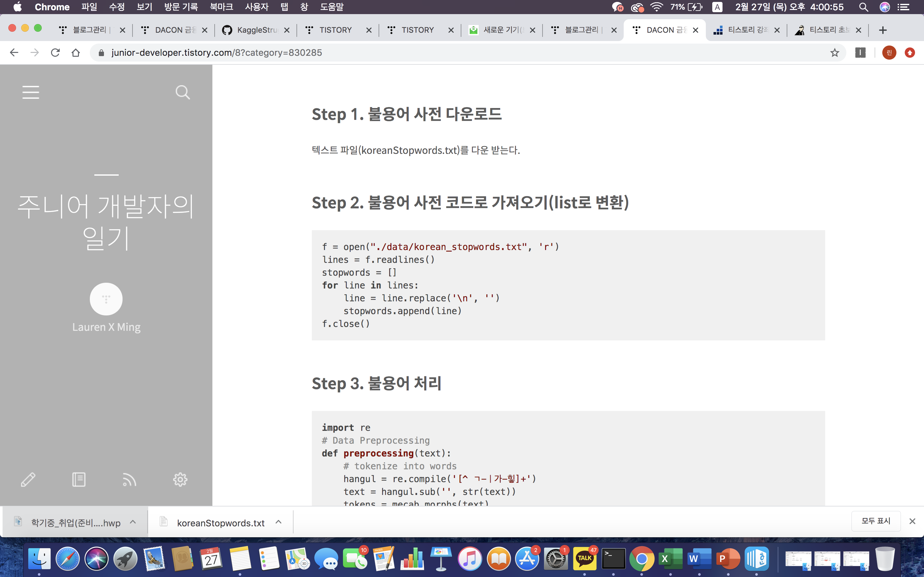
Task: Open a new Chrome tab
Action: (882, 30)
